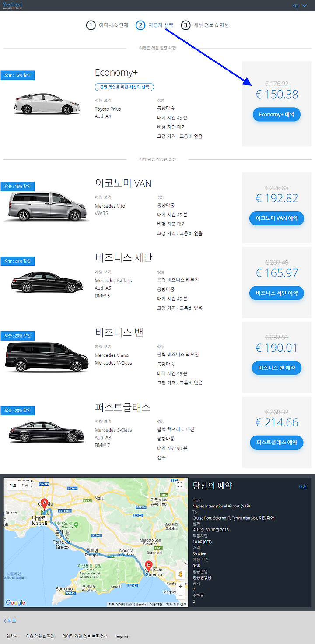Open step 3 세부 정보 & 지불

coord(205,25)
